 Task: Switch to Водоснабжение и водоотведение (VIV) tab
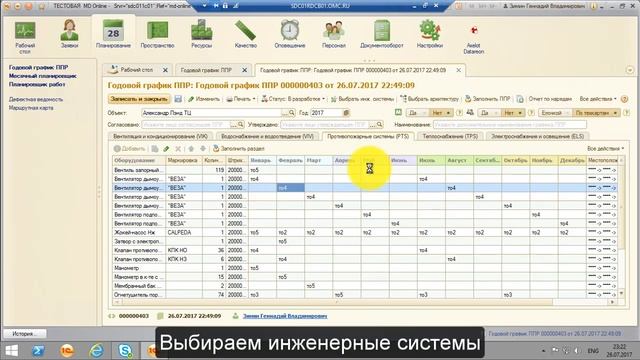[267, 136]
